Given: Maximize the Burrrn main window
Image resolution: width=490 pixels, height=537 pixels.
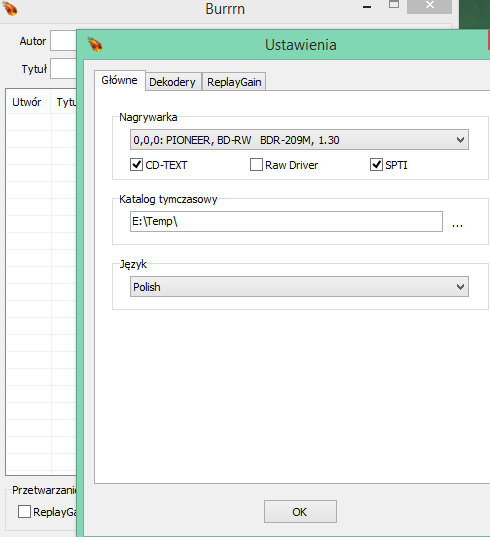Looking at the screenshot, I should point(394,4).
